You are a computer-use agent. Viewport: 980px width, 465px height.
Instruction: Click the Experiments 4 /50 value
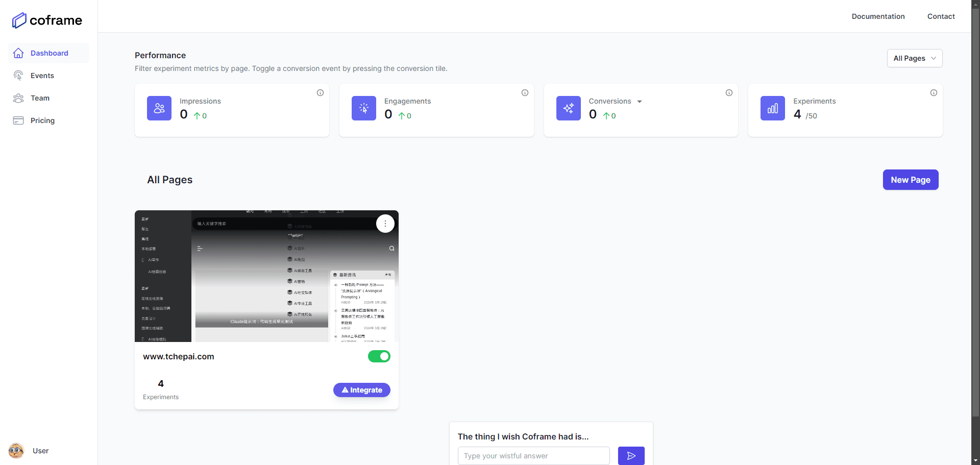805,114
